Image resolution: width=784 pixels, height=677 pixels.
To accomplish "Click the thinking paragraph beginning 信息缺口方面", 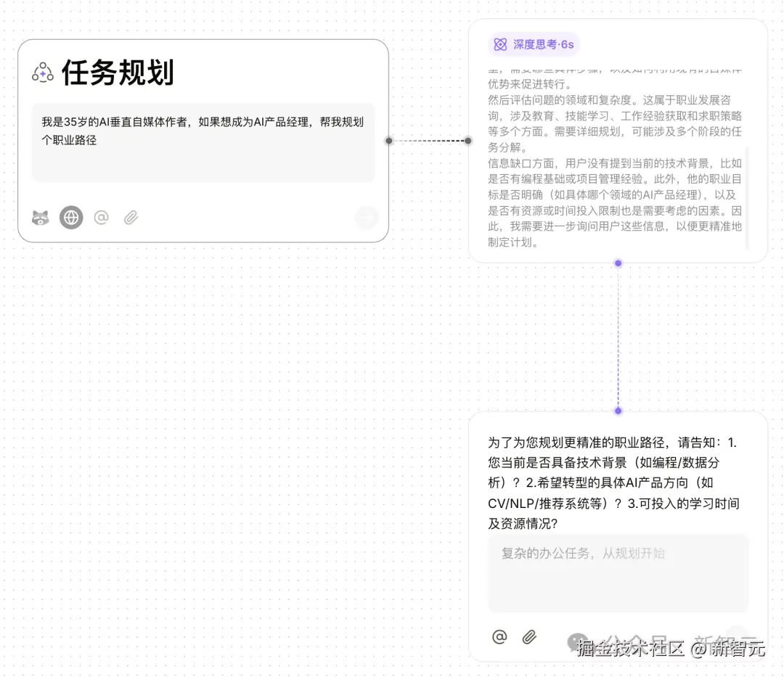I will (x=615, y=203).
